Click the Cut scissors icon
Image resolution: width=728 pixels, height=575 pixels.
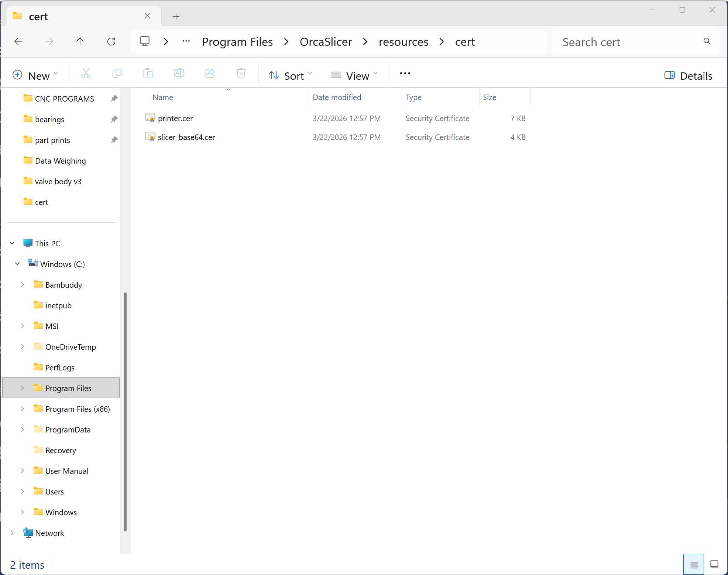point(86,73)
